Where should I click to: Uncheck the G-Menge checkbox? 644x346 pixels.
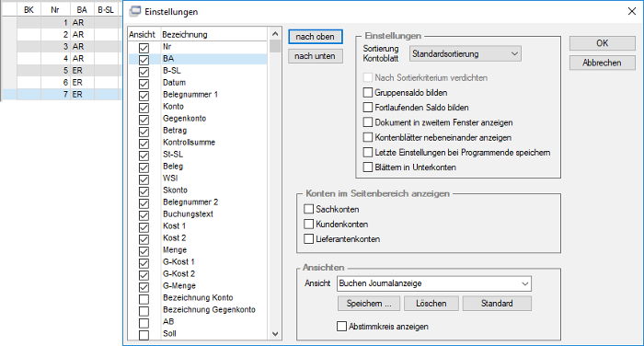tap(144, 287)
